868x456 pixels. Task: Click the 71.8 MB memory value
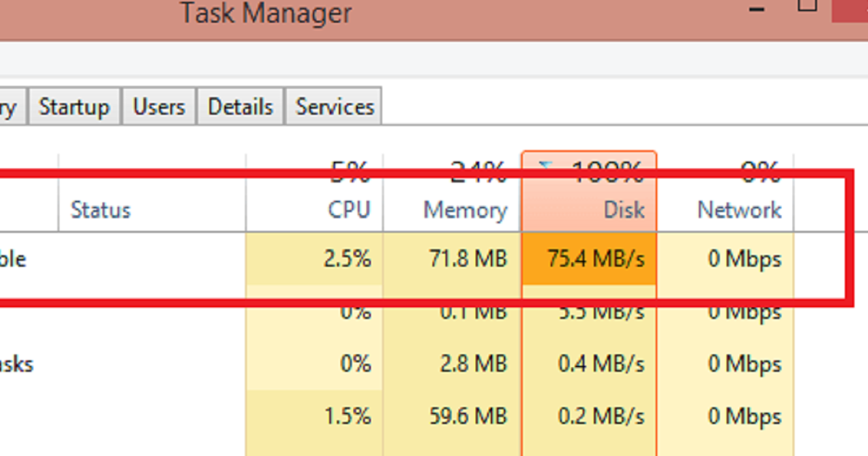pos(464,259)
